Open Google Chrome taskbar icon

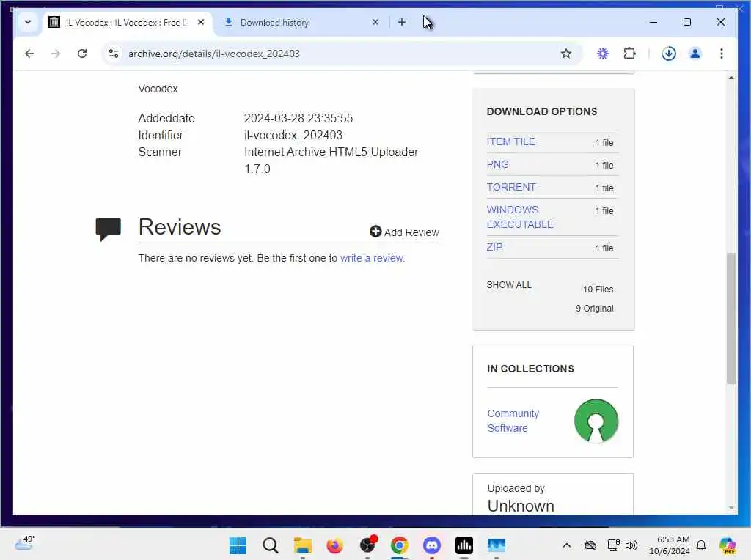tap(400, 545)
